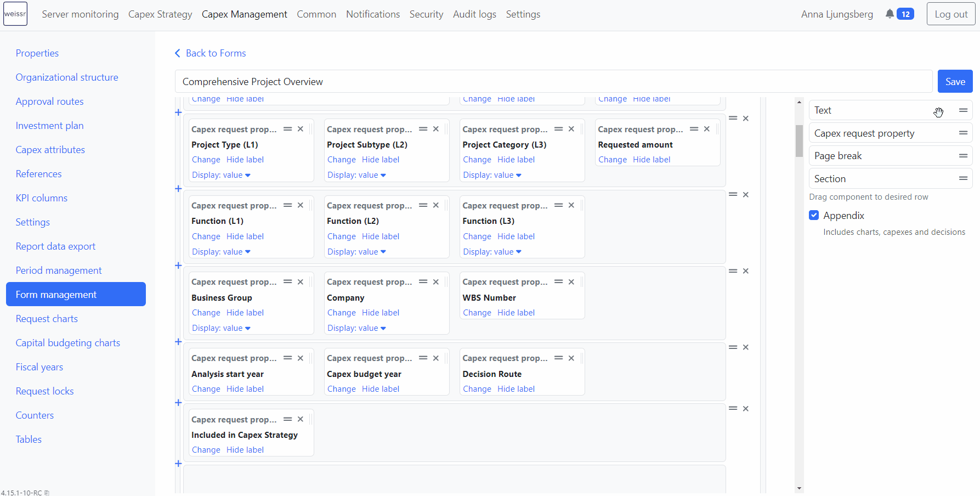Click the drag handle beside the Decision Route row
The image size is (980, 496).
pos(733,347)
